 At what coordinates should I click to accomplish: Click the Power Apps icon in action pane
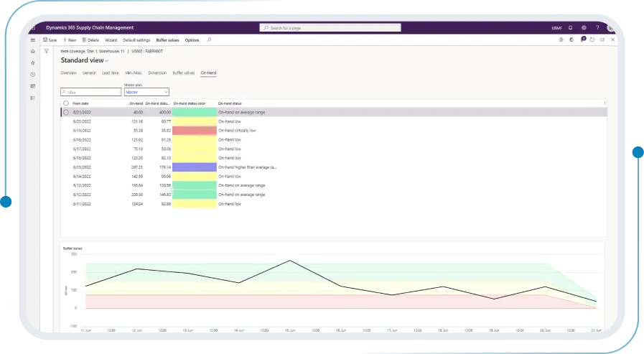pyautogui.click(x=561, y=39)
